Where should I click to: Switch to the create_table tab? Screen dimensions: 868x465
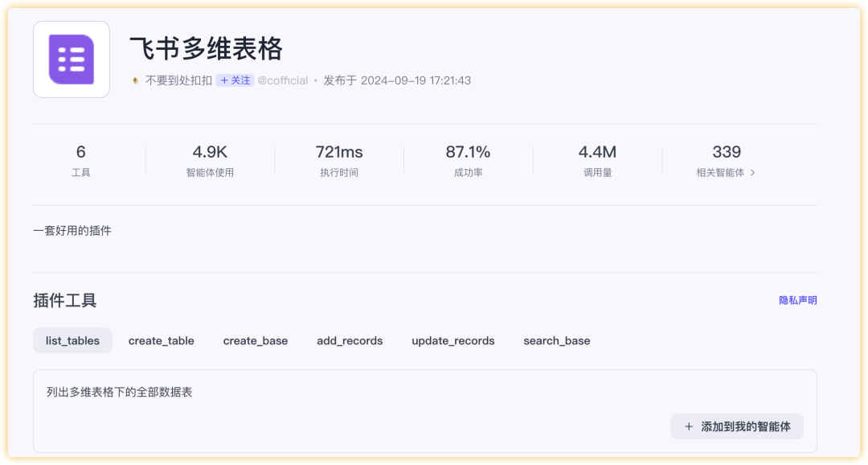coord(161,340)
